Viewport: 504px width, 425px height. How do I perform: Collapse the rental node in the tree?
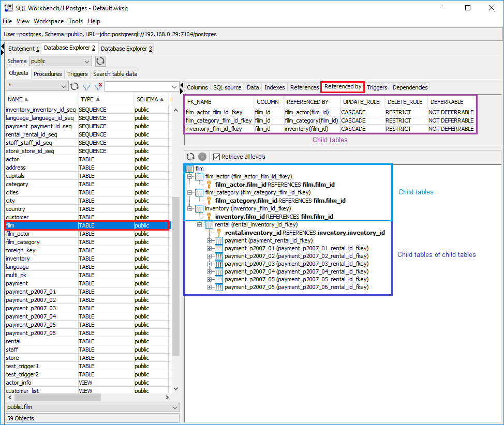click(199, 224)
